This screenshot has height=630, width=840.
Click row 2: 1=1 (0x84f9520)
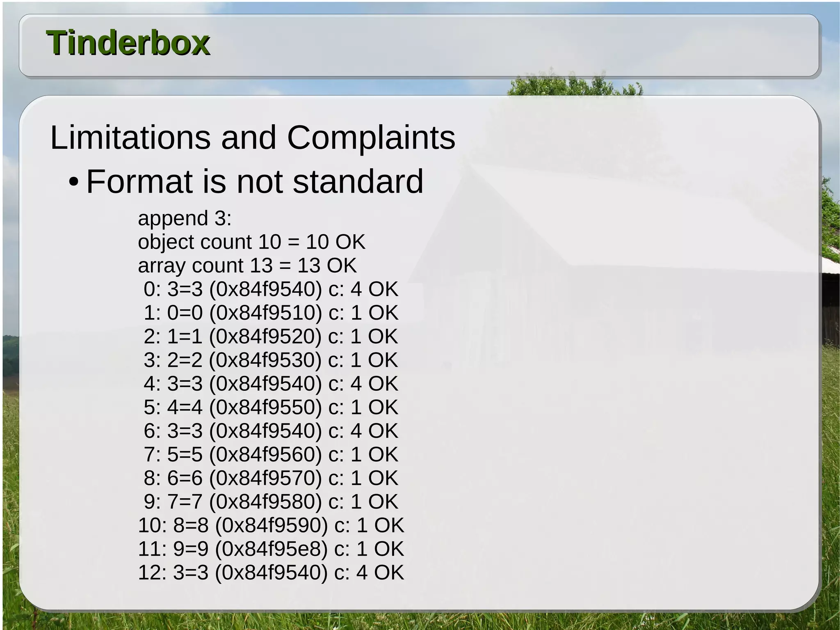pyautogui.click(x=271, y=336)
